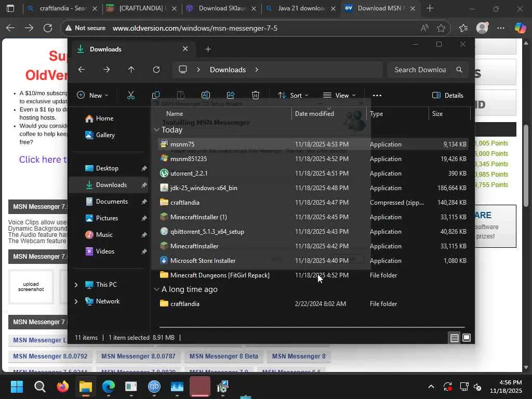
Task: Click the Cut scissors icon in Explorer toolbar
Action: point(130,96)
